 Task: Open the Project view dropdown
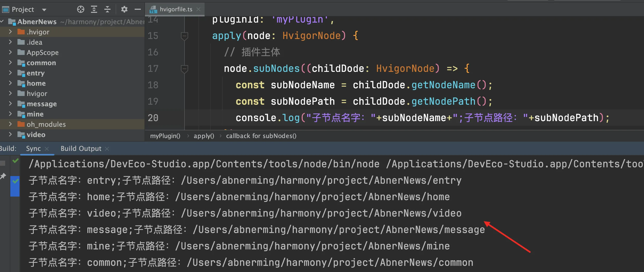point(44,10)
